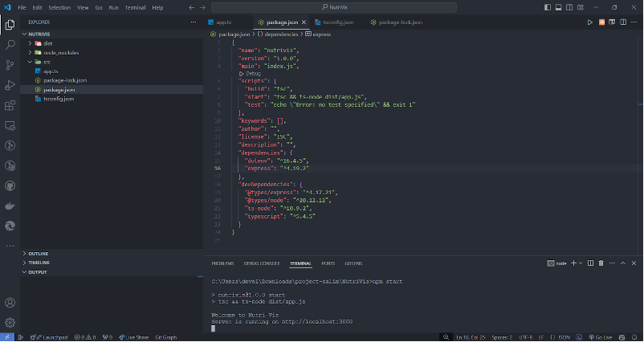Open the Terminal menu

tap(135, 7)
